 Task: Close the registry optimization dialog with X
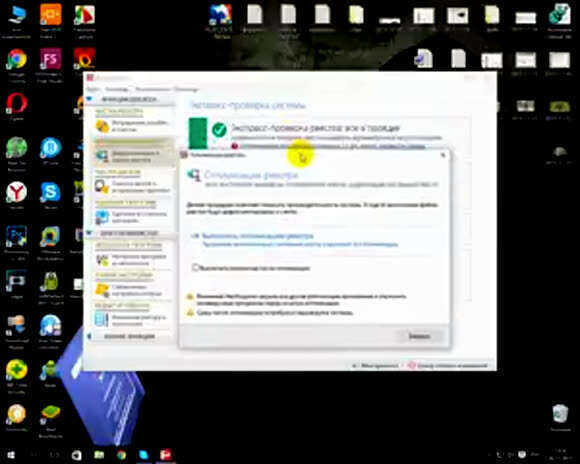[443, 155]
